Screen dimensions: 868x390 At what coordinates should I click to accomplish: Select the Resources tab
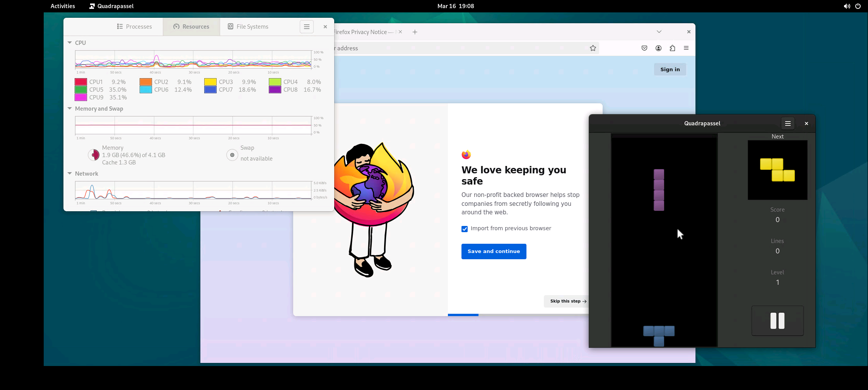point(191,27)
